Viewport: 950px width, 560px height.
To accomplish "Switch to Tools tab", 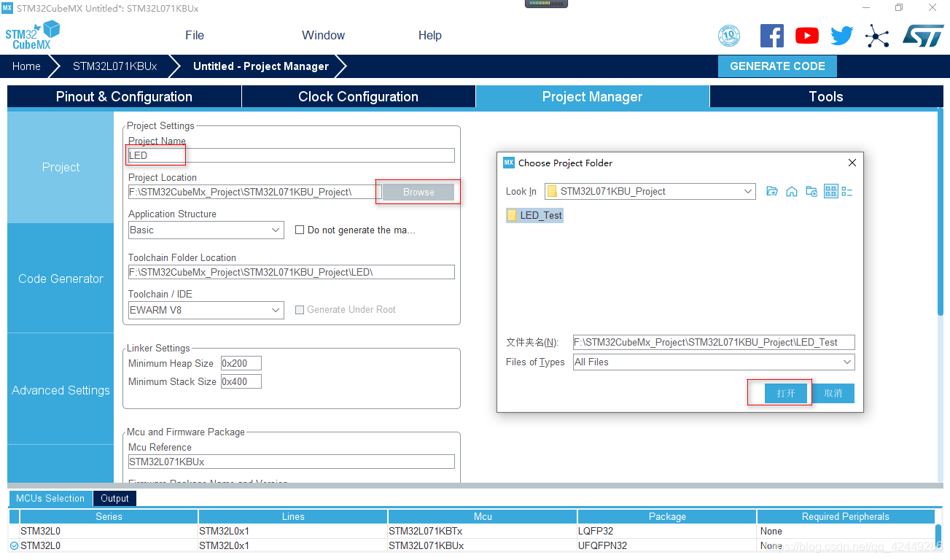I will 826,96.
